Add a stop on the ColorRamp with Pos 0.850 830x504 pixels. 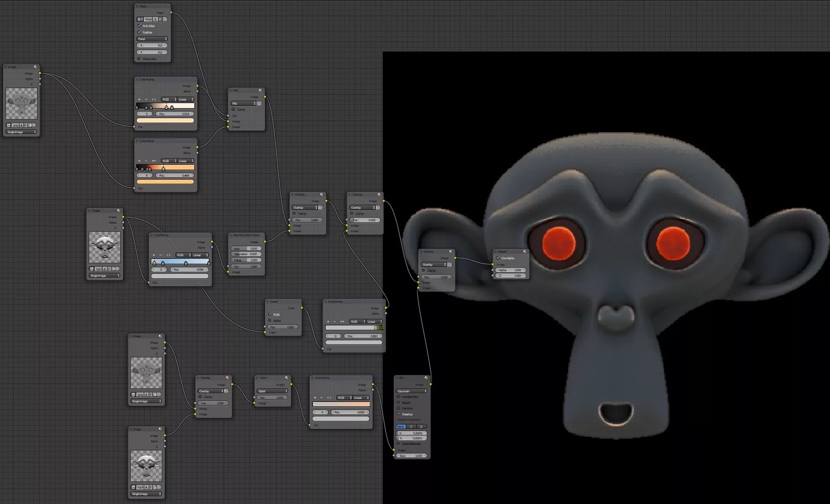pyautogui.click(x=328, y=322)
